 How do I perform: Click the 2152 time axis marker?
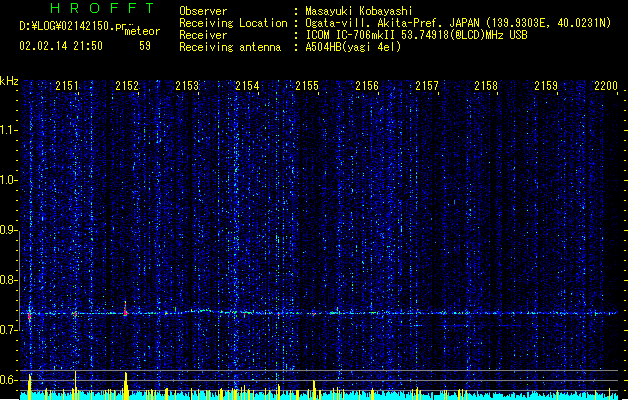click(127, 86)
